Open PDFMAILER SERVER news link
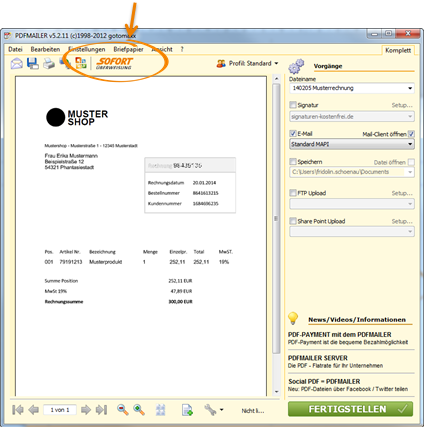The width and height of the screenshot is (424, 427). tap(318, 358)
